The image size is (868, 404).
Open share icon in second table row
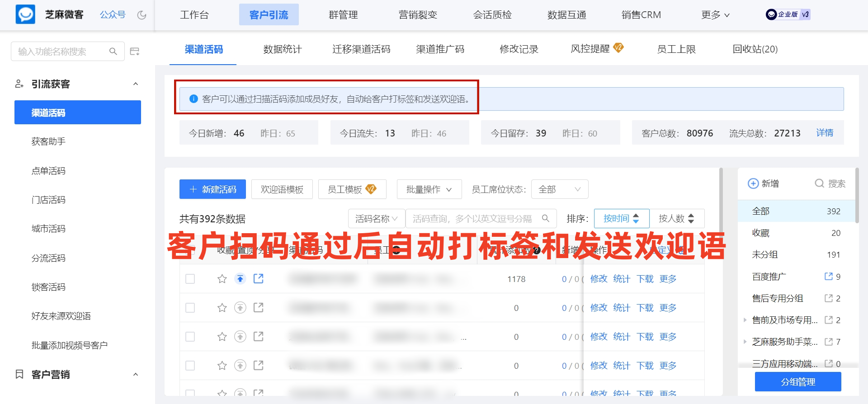pyautogui.click(x=259, y=308)
